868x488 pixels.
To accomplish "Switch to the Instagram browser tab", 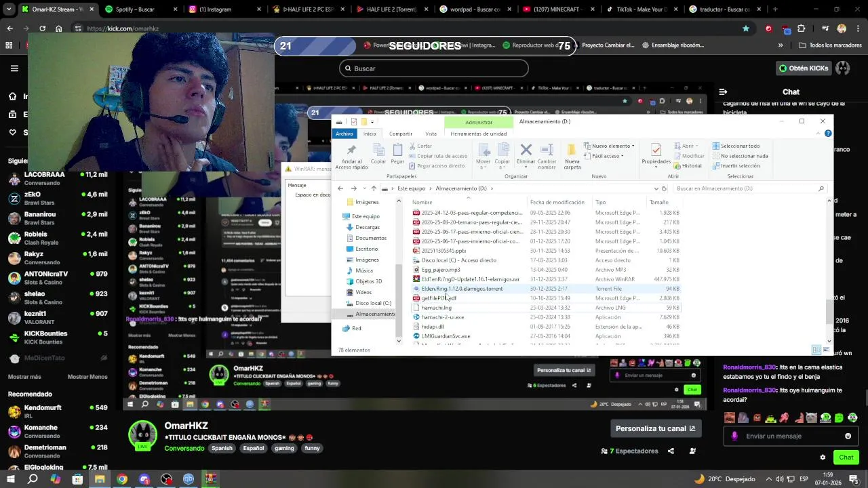I will pos(224,9).
